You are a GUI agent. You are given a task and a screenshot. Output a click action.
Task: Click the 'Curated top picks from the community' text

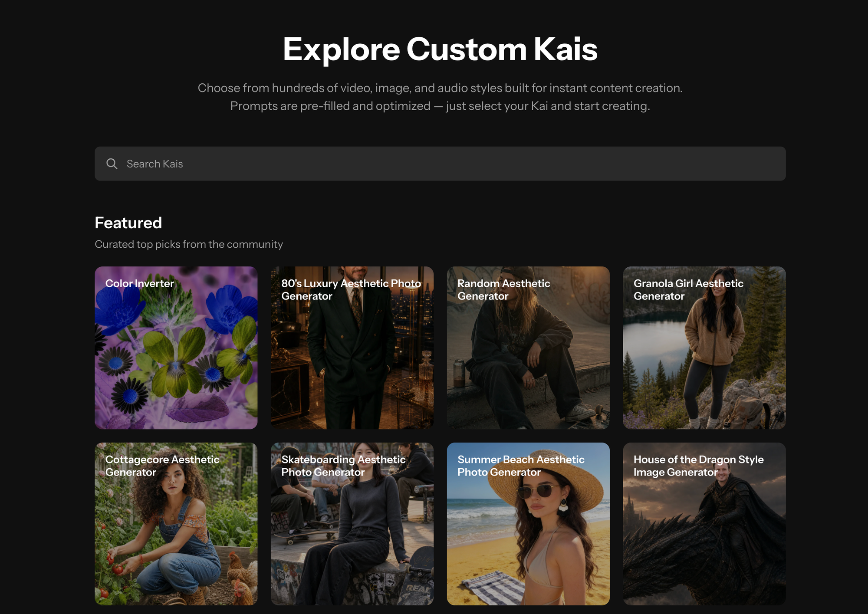(x=189, y=244)
